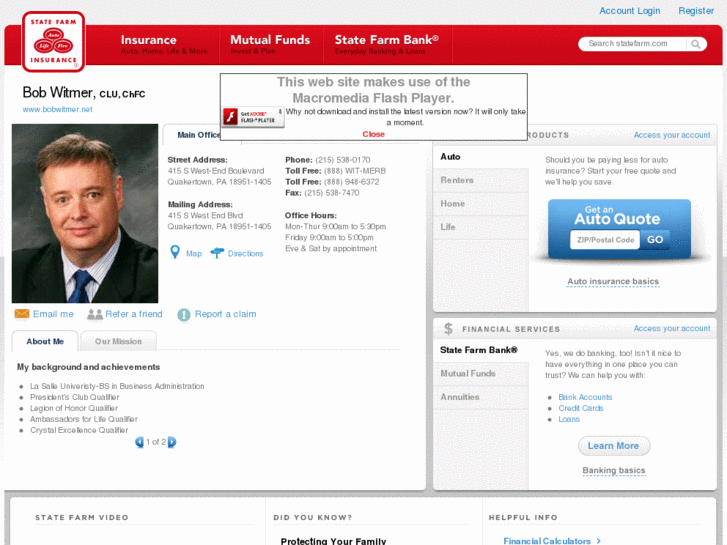Click the Directions link

coord(245,254)
